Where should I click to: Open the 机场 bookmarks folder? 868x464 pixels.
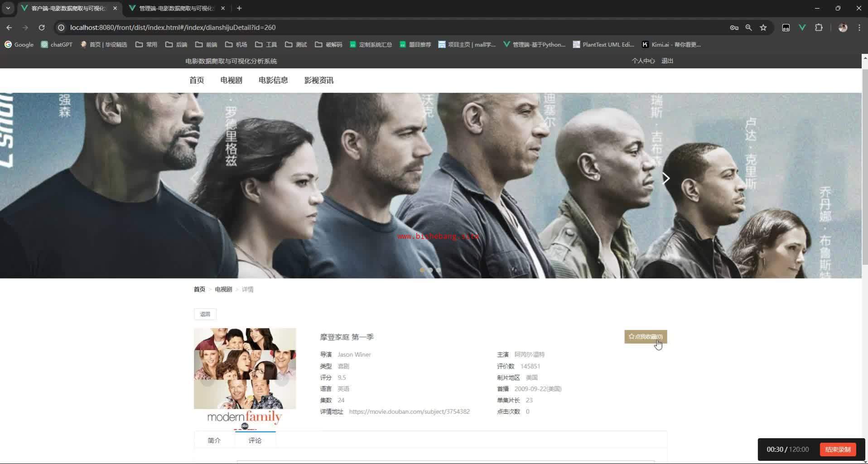236,44
